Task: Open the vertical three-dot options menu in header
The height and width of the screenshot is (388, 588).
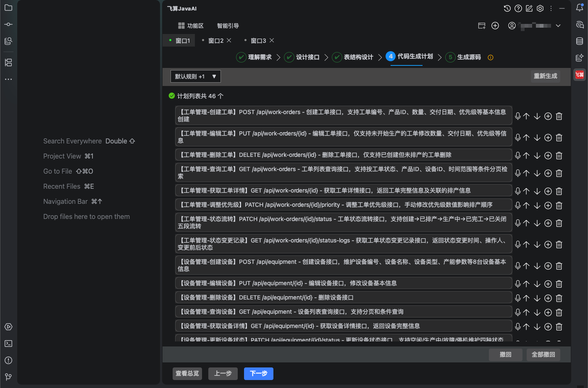Action: click(551, 8)
